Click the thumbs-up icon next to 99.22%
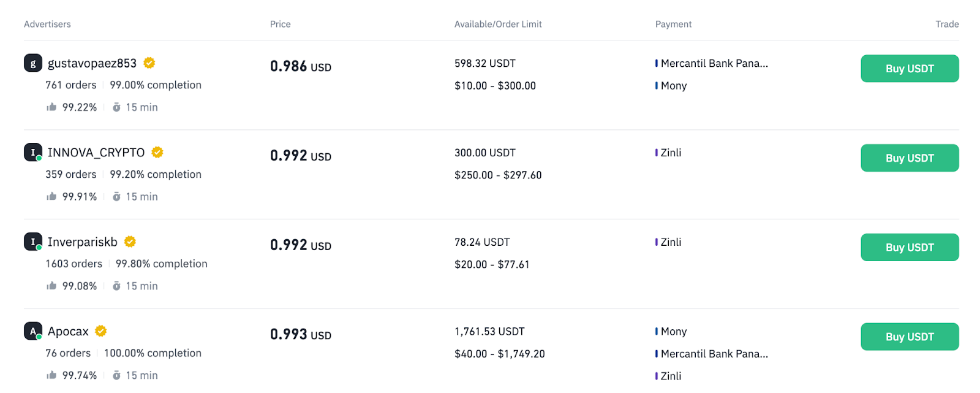 (x=51, y=107)
